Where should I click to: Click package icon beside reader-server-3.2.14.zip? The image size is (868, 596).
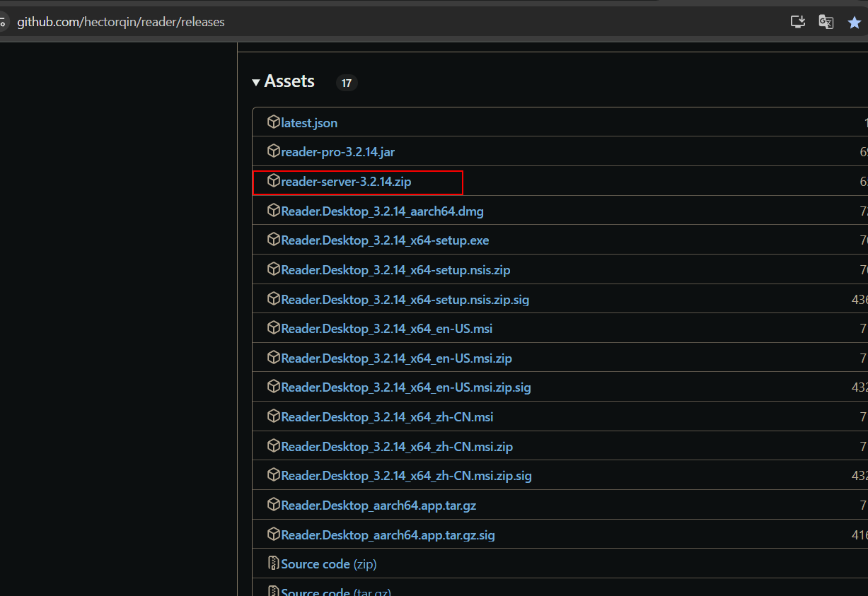(274, 181)
